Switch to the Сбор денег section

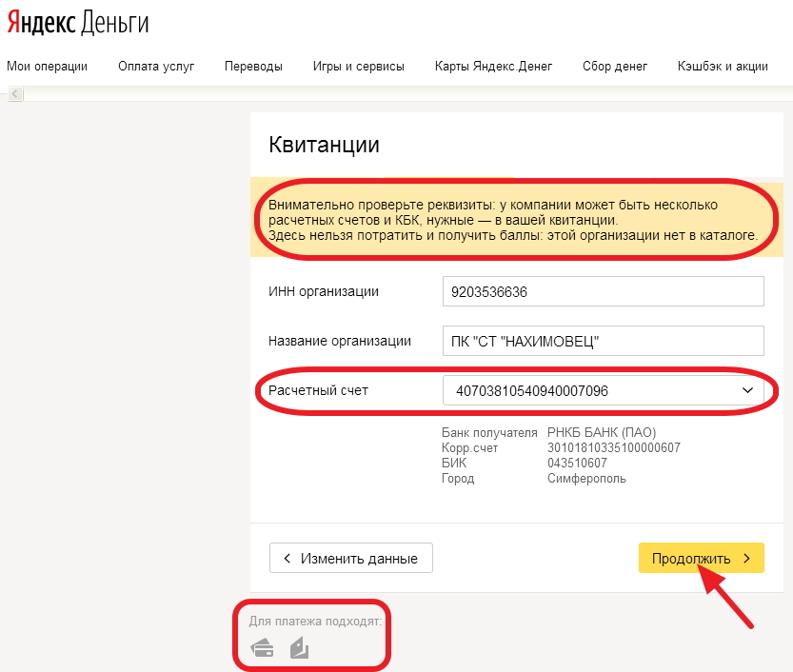(615, 66)
